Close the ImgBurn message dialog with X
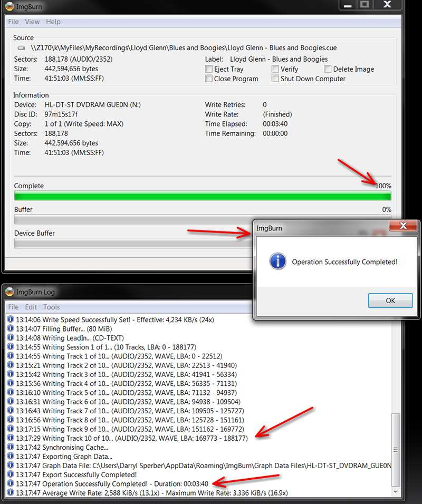 tap(403, 226)
